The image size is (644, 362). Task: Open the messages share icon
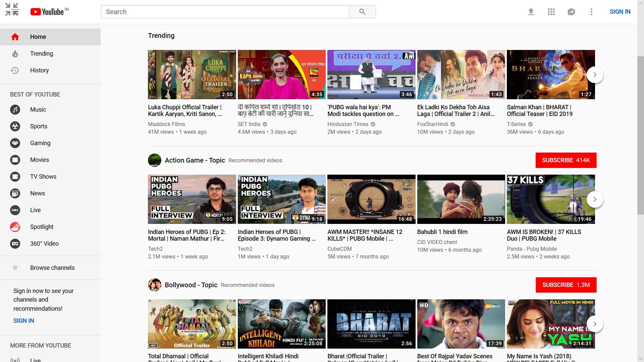click(x=571, y=12)
